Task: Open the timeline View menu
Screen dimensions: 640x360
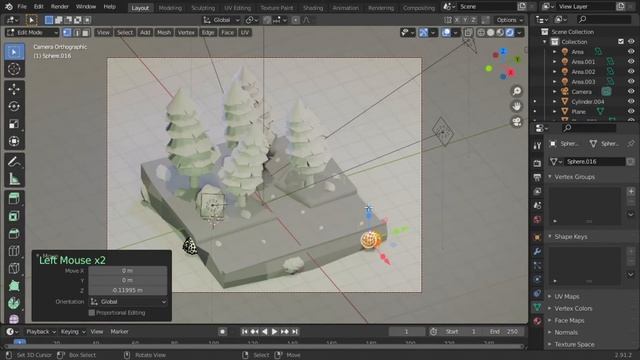Action: pos(97,332)
